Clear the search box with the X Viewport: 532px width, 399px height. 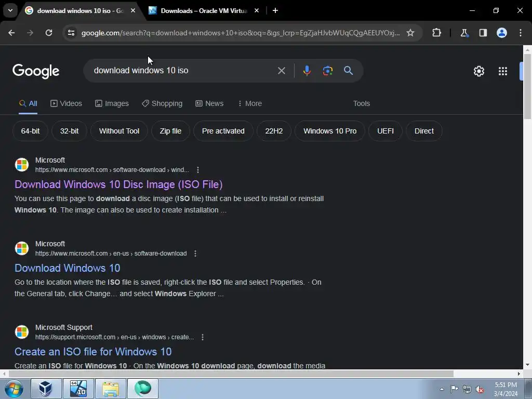tap(281, 71)
